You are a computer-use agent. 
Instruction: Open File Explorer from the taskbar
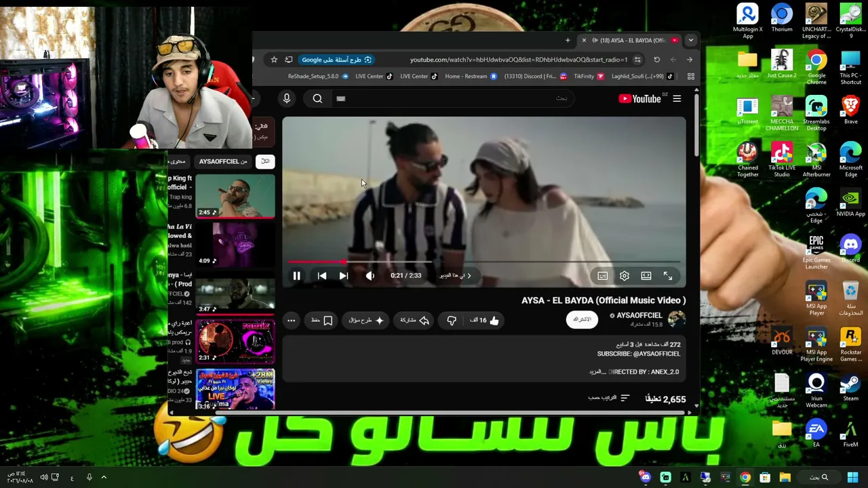[785, 478]
